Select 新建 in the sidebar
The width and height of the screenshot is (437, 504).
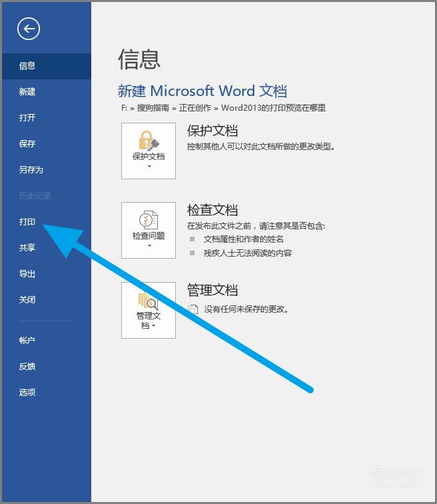point(47,92)
